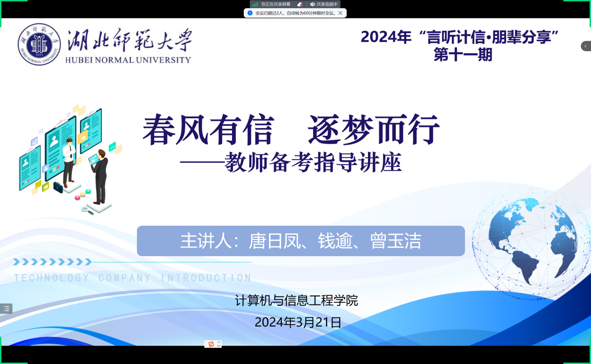
Task: Click the cloud recording status icon
Action: tap(300, 4)
